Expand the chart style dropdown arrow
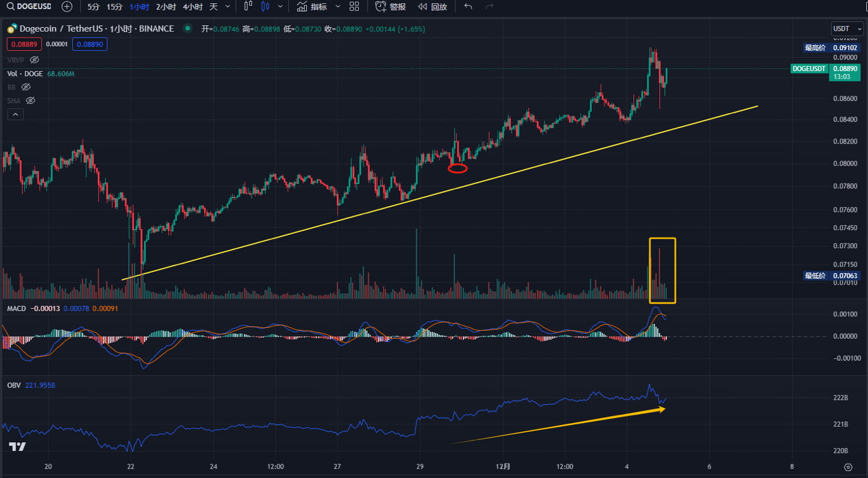Image resolution: width=868 pixels, height=478 pixels. point(280,7)
